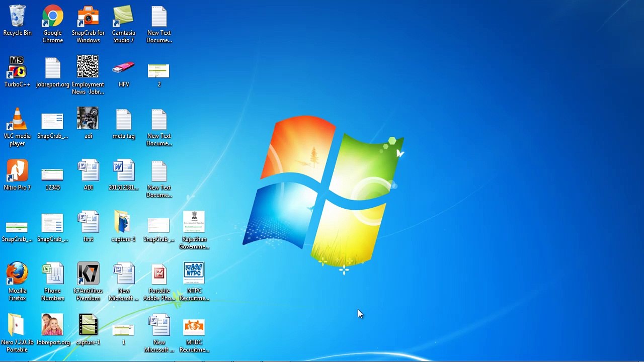Select the SnapCrab for Windows shortcut
The height and width of the screenshot is (362, 644).
(x=88, y=24)
